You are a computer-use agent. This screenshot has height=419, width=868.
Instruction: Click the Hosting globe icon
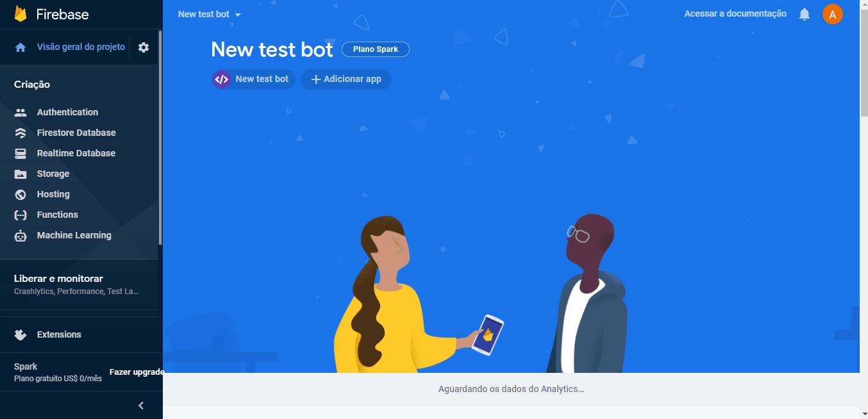(x=21, y=194)
